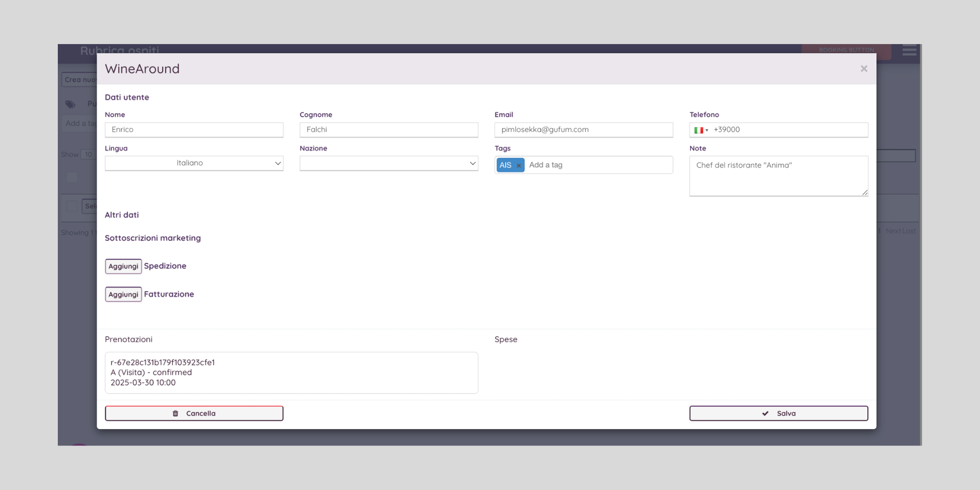Remove the AIS tag
Viewport: 980px width, 490px height.
[x=518, y=166]
